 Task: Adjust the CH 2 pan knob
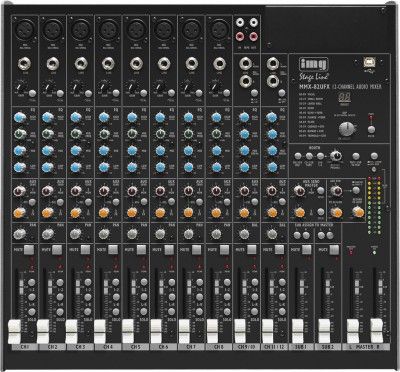[x=48, y=234]
